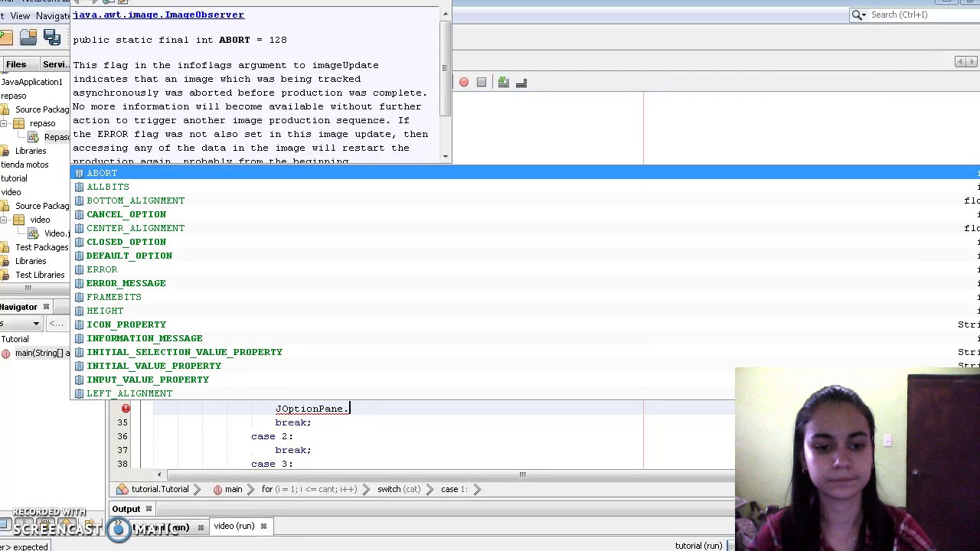Open the View menu
The image size is (980, 551).
(x=20, y=15)
